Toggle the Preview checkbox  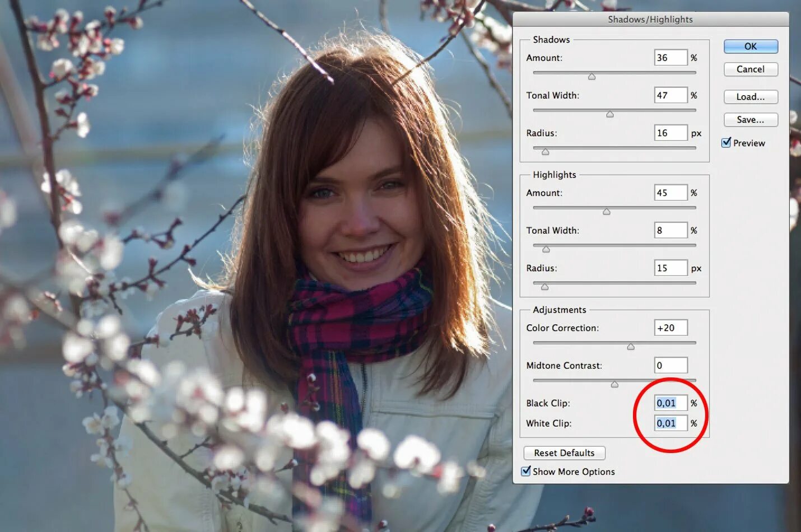[727, 143]
